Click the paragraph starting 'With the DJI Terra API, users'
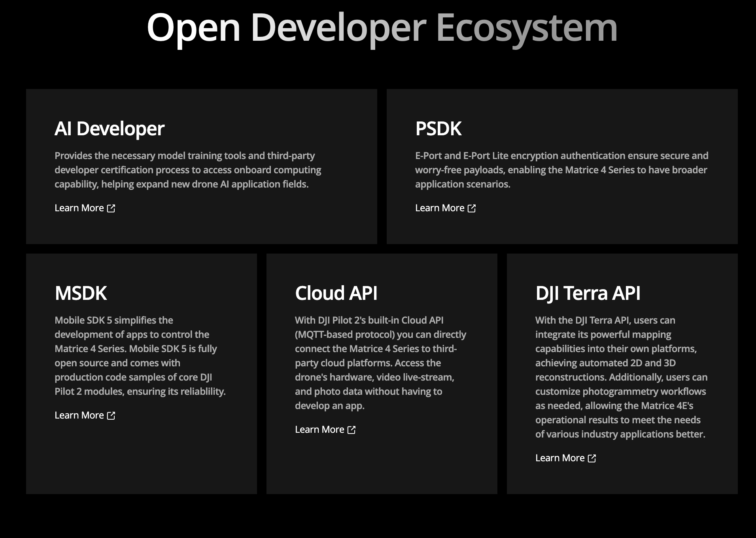Image resolution: width=756 pixels, height=538 pixels. coord(622,377)
